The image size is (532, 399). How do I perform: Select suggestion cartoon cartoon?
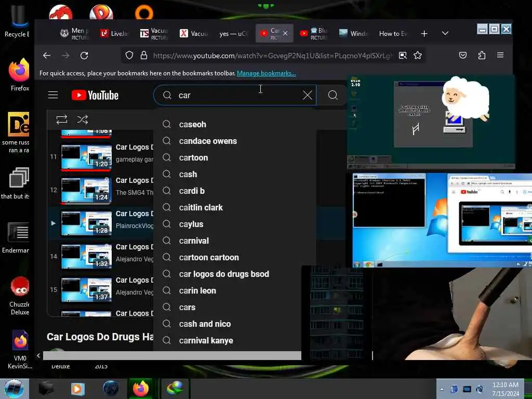tap(235, 258)
